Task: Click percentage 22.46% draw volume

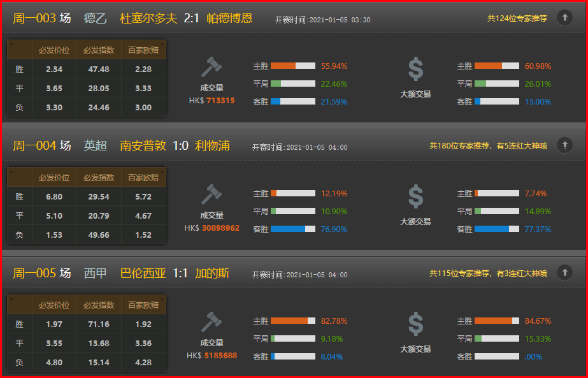Action: click(334, 84)
